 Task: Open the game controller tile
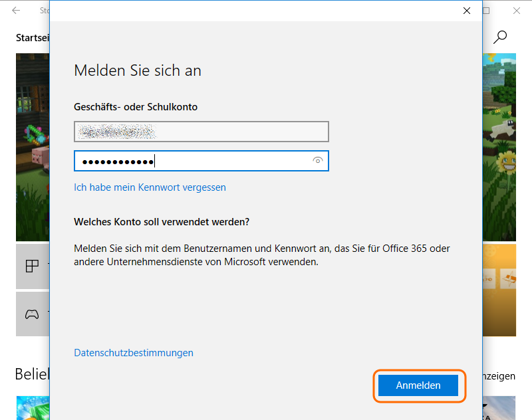pos(32,314)
